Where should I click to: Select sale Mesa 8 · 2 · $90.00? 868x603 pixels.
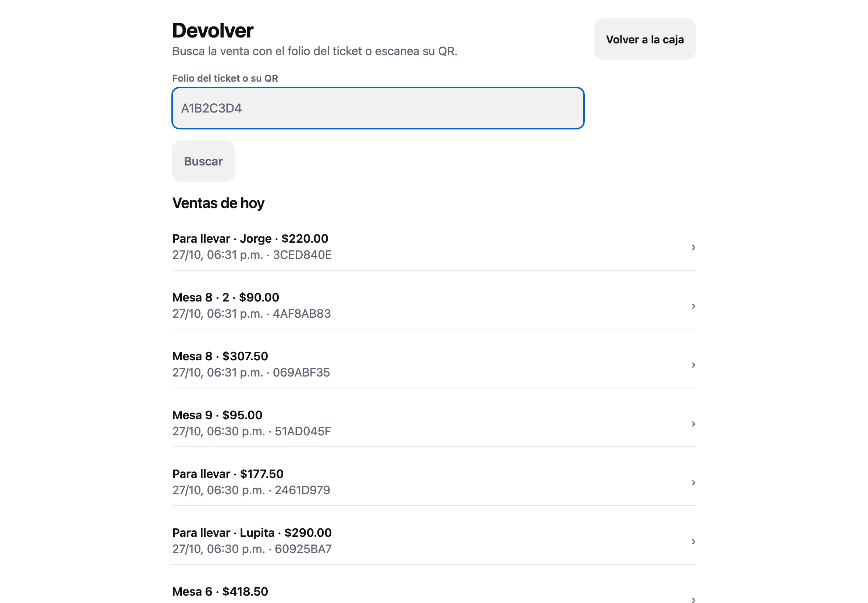pos(433,306)
